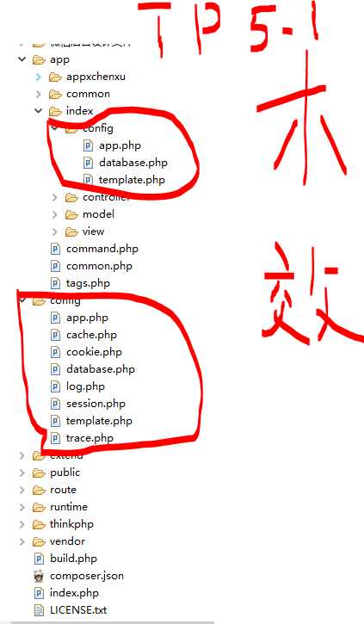364x624 pixels.
Task: Open trace.php in the config folder
Action: (89, 438)
